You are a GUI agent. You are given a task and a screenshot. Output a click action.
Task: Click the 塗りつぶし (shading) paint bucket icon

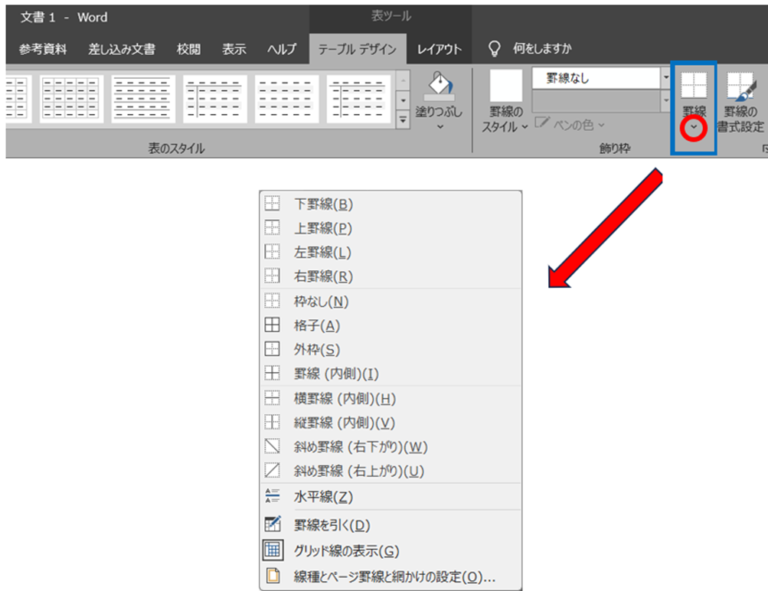439,87
